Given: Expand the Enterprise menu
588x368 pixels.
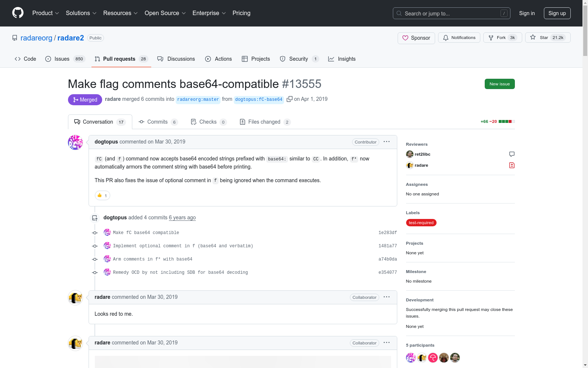Looking at the screenshot, I should [209, 13].
